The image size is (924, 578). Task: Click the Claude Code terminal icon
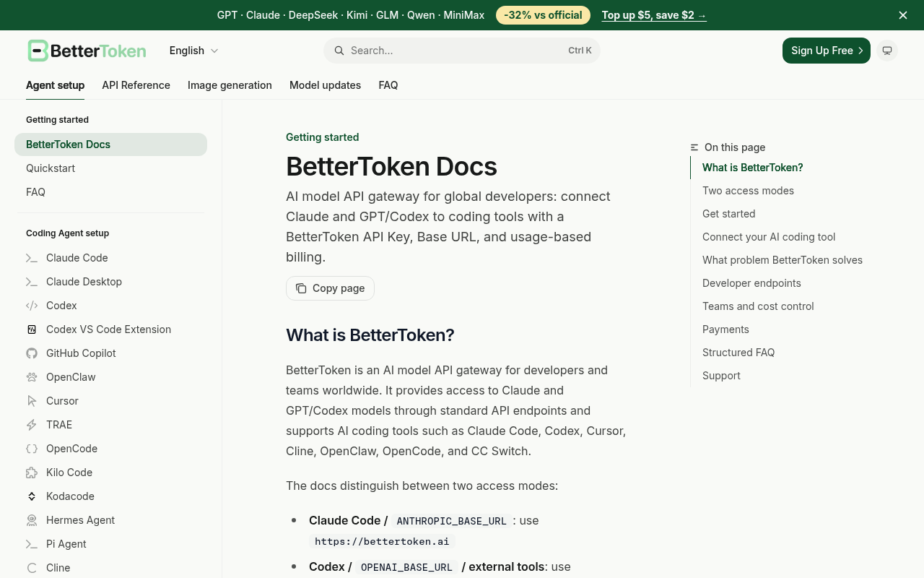[x=32, y=258]
